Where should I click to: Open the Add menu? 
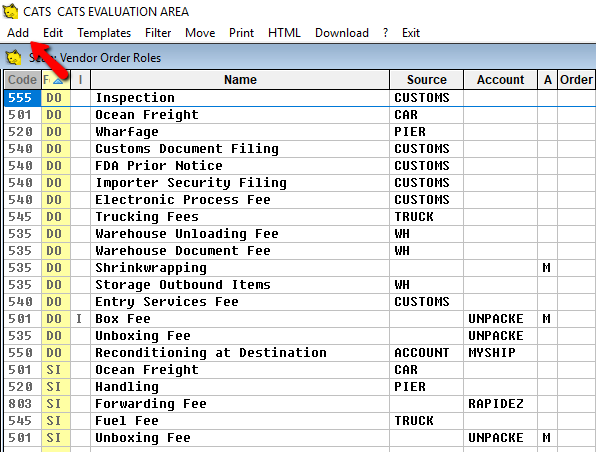18,33
